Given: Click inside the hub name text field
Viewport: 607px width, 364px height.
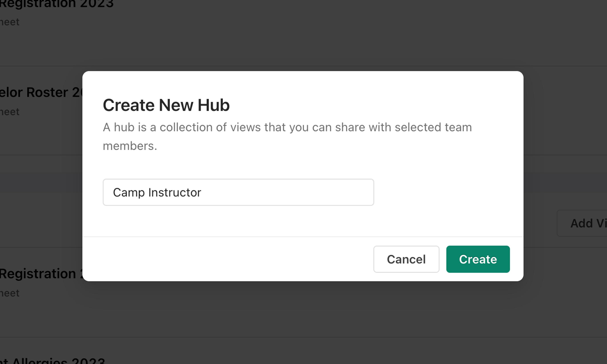Looking at the screenshot, I should tap(238, 192).
